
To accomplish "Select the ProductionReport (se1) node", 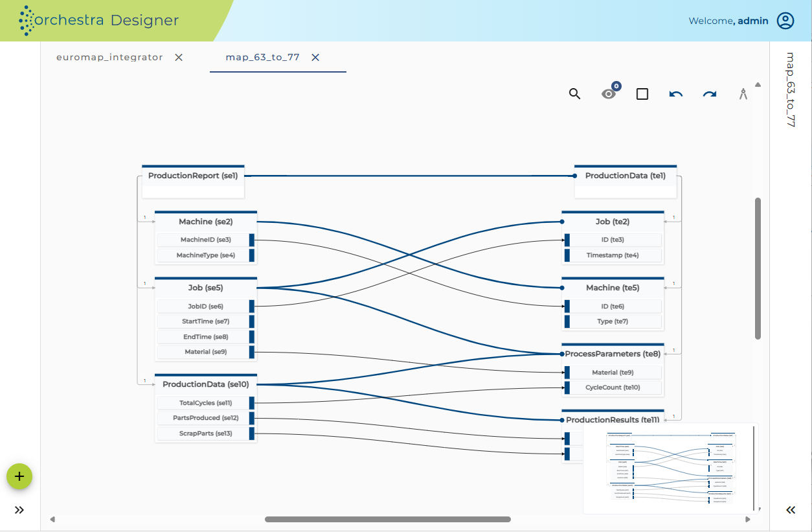I will pos(193,181).
